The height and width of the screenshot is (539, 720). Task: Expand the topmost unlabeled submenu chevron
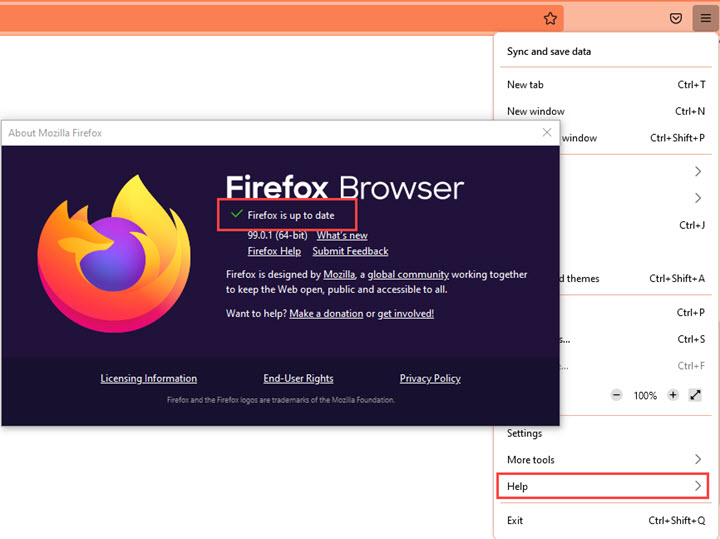[x=698, y=171]
